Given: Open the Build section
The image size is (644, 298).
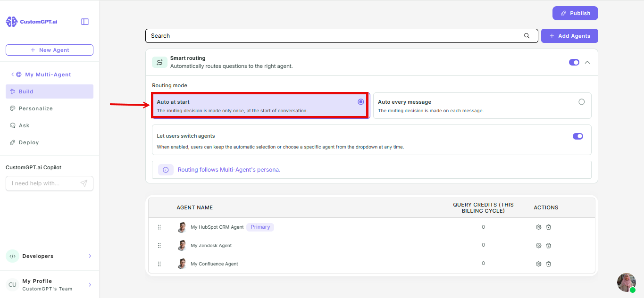Looking at the screenshot, I should tap(50, 91).
